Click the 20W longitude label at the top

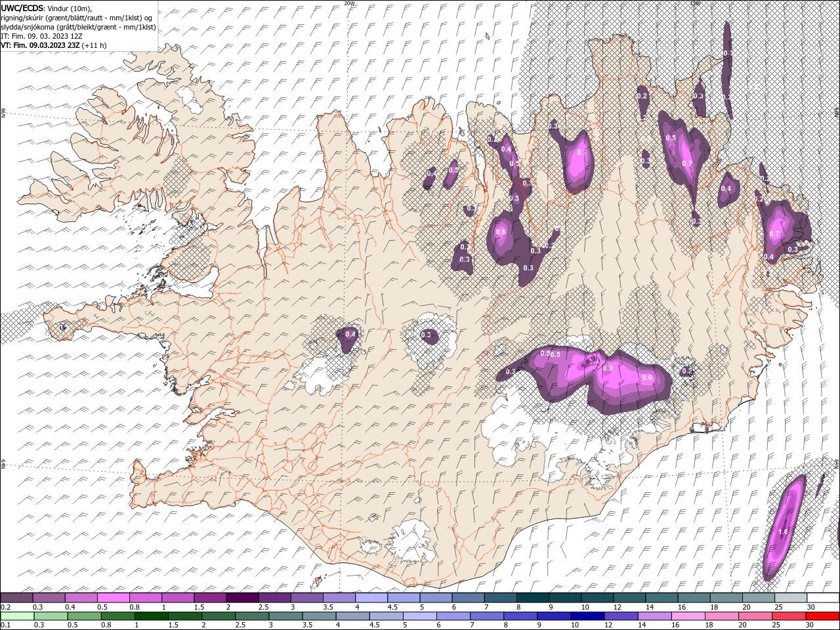[x=349, y=3]
